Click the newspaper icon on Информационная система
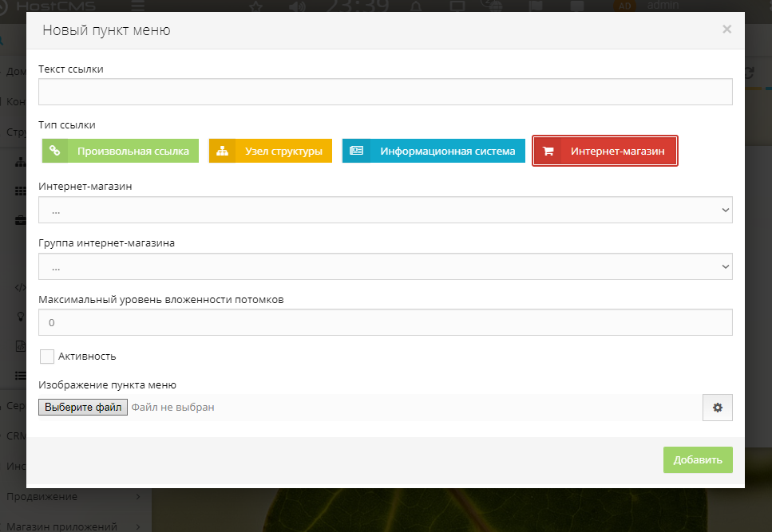Image resolution: width=772 pixels, height=532 pixels. [356, 151]
